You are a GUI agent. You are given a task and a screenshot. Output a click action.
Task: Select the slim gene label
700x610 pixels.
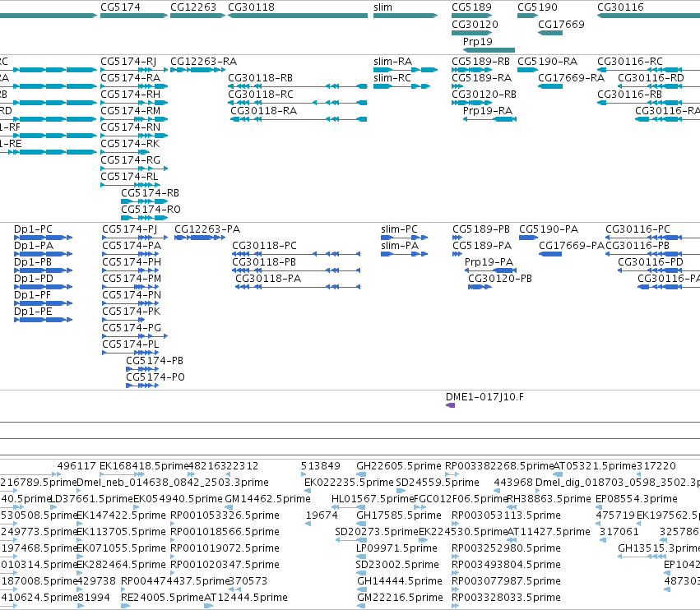point(382,7)
